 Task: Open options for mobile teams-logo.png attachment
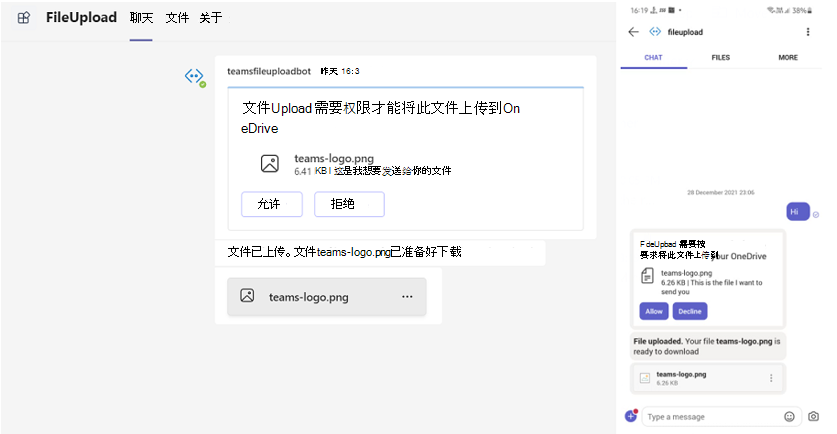[771, 378]
